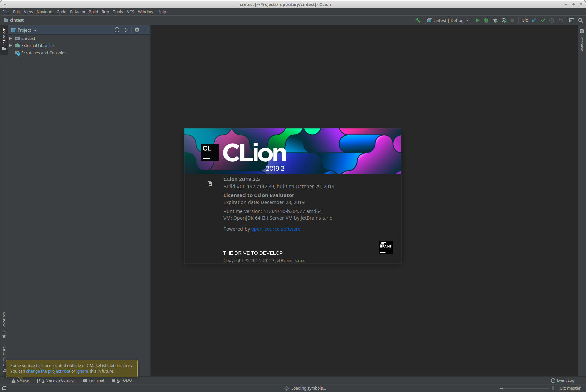Click the JetBrains logo in About dialog
Screen dimensions: 586x392
[x=386, y=248]
